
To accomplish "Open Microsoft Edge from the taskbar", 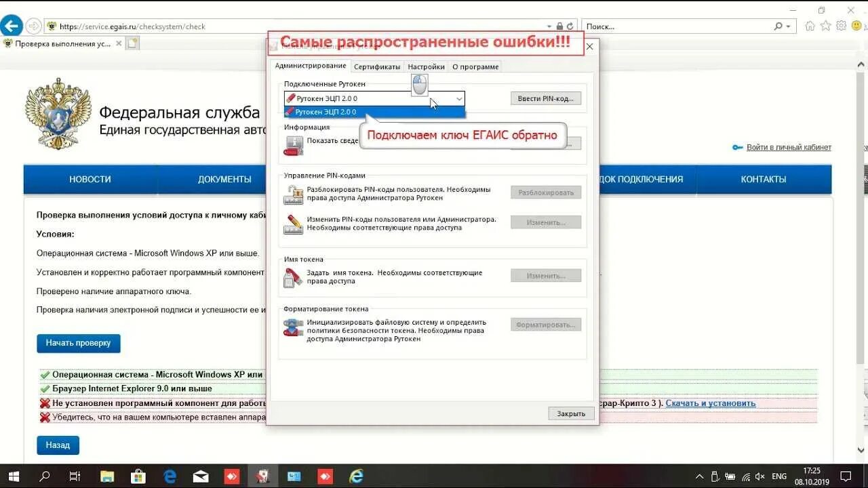I will [170, 476].
